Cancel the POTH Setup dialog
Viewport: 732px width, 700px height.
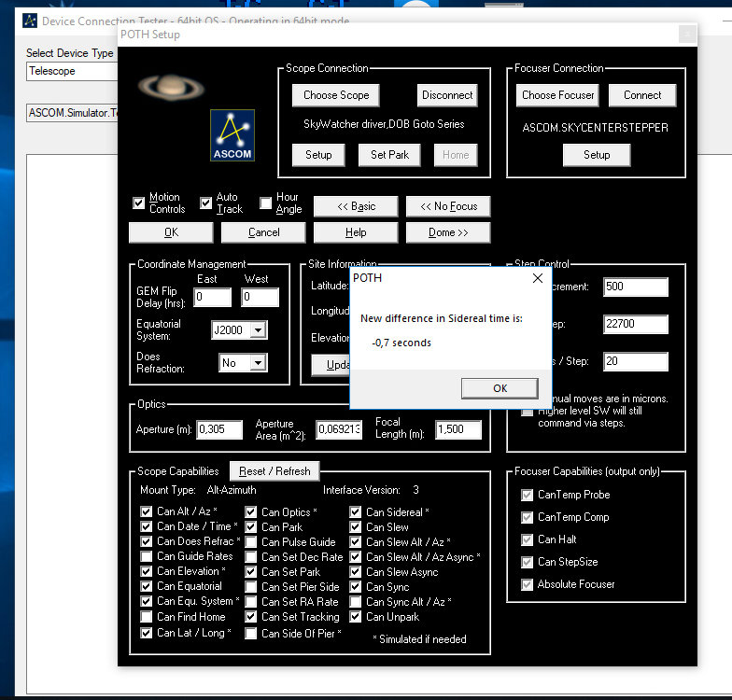point(263,232)
